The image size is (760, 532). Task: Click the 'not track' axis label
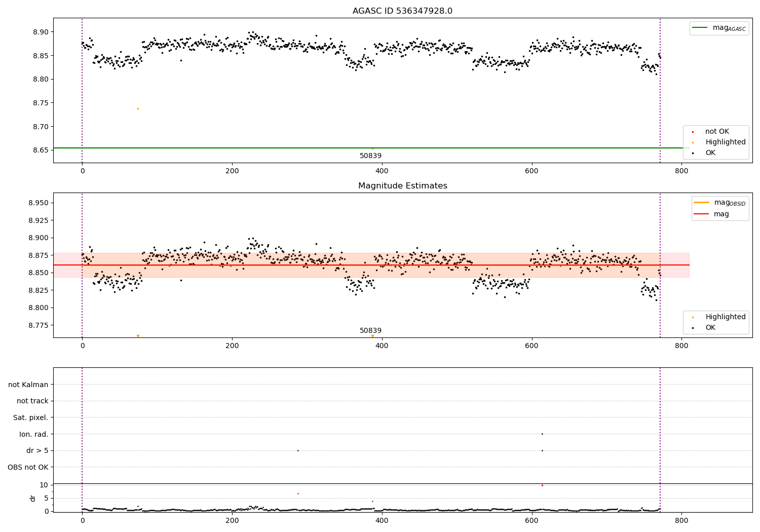click(x=32, y=401)
